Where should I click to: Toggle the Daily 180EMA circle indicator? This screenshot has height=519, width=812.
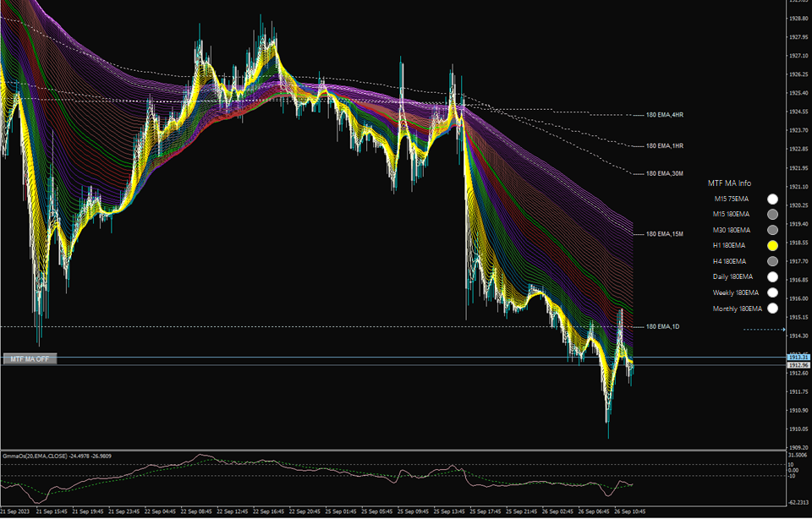click(772, 277)
